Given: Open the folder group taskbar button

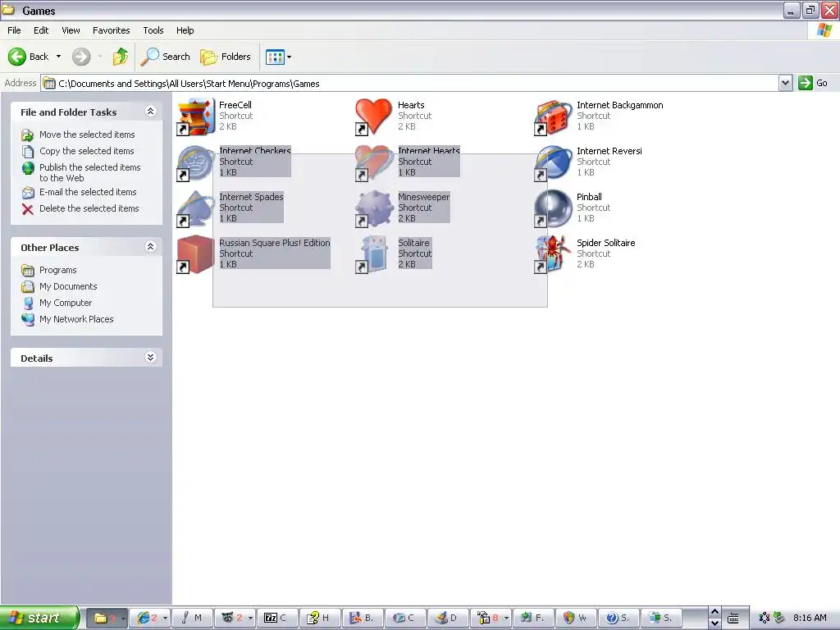Looking at the screenshot, I should [x=107, y=618].
